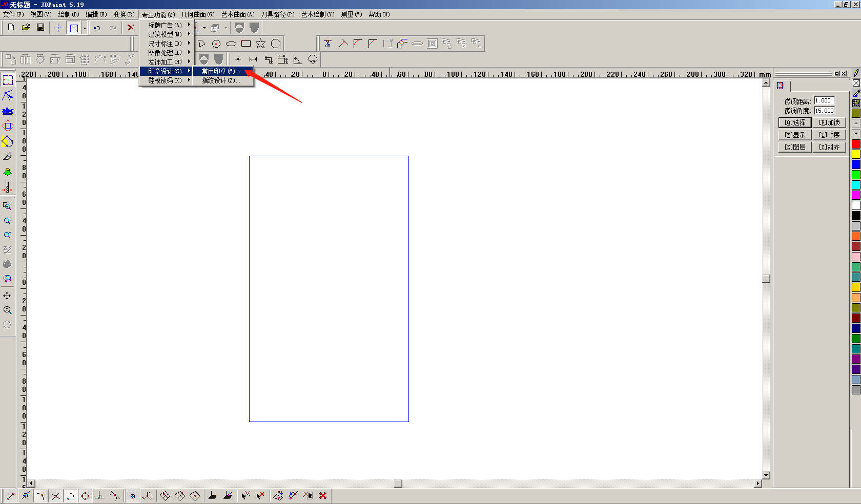Viewport: 861px width, 504px height.
Task: Expand the 标牌广告 submenu
Action: [166, 25]
